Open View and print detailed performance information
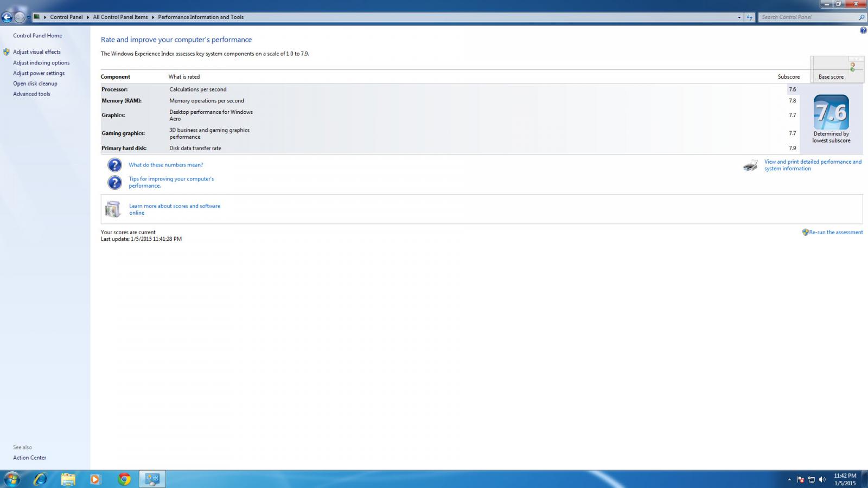 813,165
